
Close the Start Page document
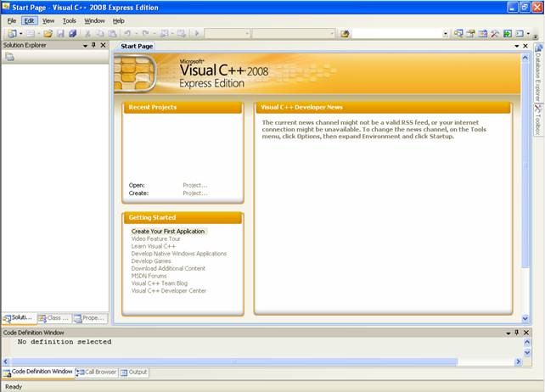click(525, 46)
